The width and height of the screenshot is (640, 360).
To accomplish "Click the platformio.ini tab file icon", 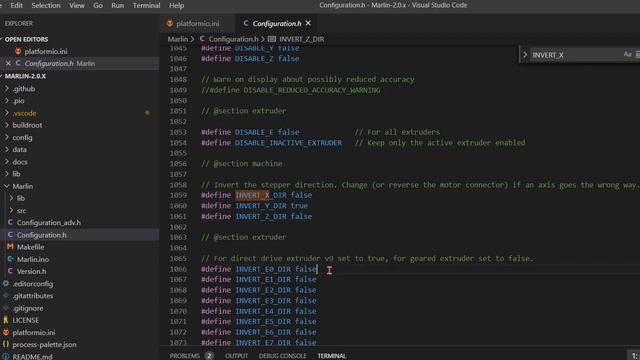I will point(170,23).
